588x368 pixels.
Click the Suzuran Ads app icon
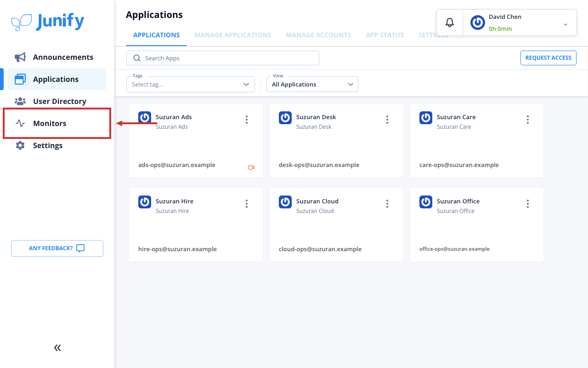[x=145, y=118]
